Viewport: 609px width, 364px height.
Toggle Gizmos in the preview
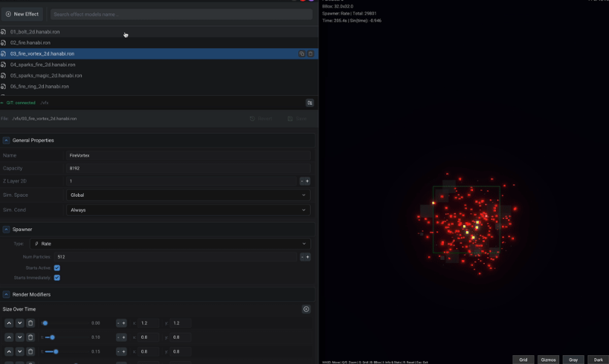[x=548, y=360]
